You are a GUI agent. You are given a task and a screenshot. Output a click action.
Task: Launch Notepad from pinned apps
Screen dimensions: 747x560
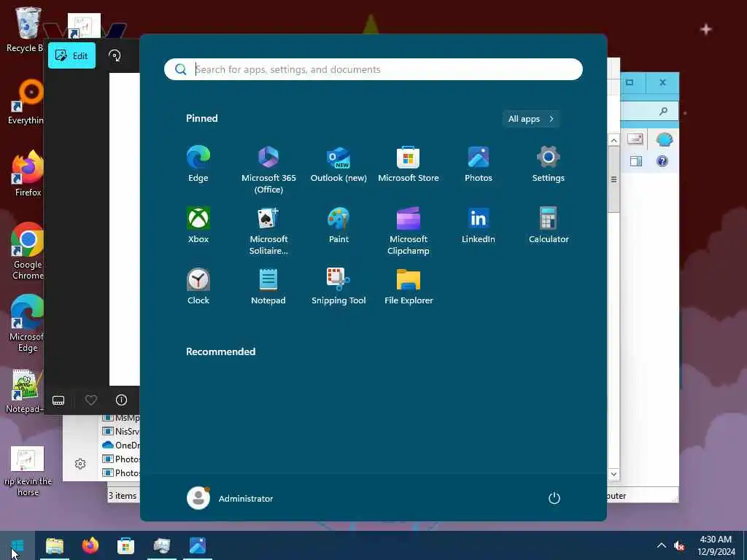point(268,286)
